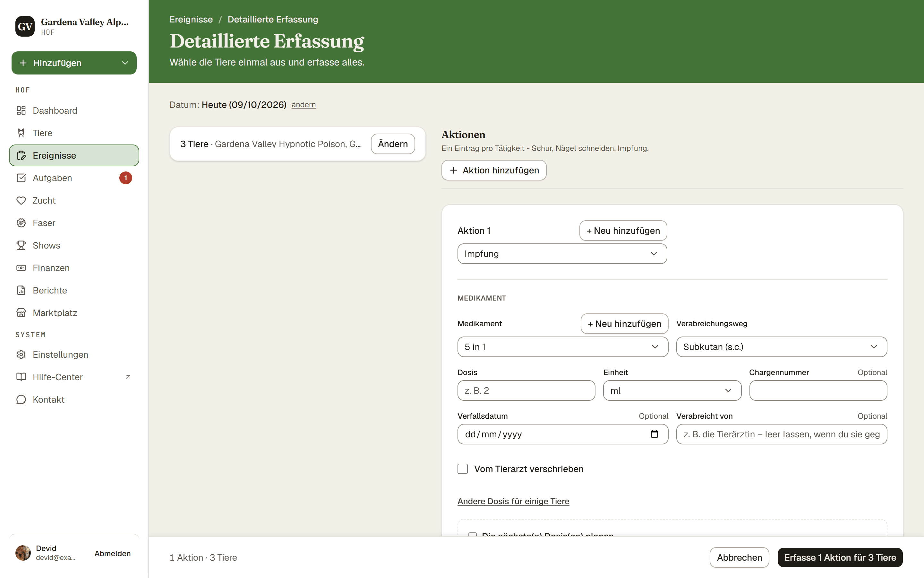The image size is (924, 578).
Task: Open the Verfallsdatum calendar picker icon
Action: 654,434
